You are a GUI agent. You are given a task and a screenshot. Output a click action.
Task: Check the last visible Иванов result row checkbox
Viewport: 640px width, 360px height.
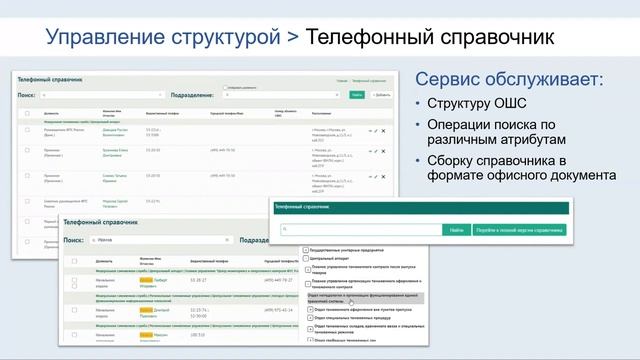(x=74, y=335)
